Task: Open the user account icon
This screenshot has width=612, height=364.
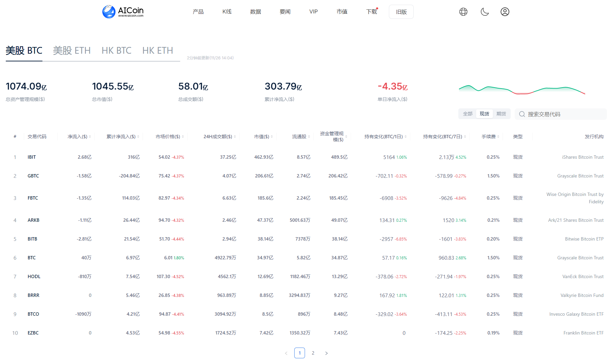Action: [505, 12]
